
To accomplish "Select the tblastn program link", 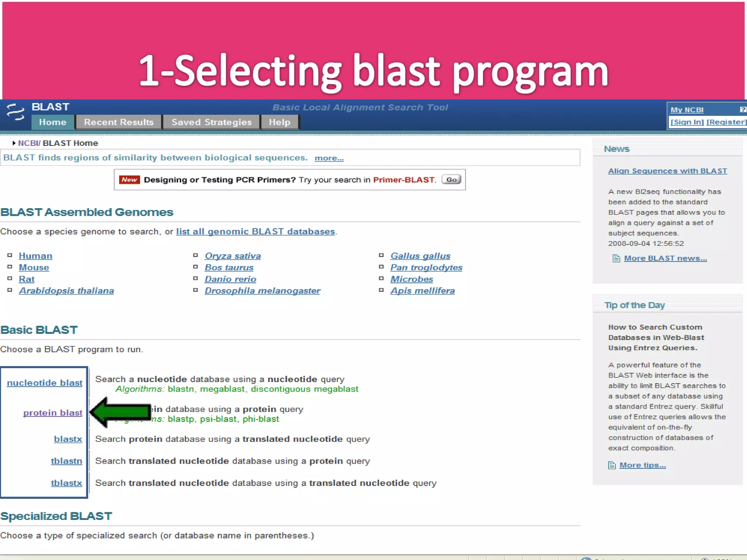I will [x=66, y=461].
